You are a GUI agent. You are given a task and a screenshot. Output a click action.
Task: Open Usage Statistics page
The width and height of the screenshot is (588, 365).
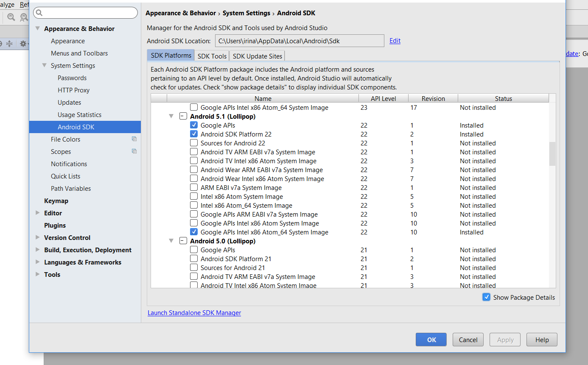tap(80, 115)
